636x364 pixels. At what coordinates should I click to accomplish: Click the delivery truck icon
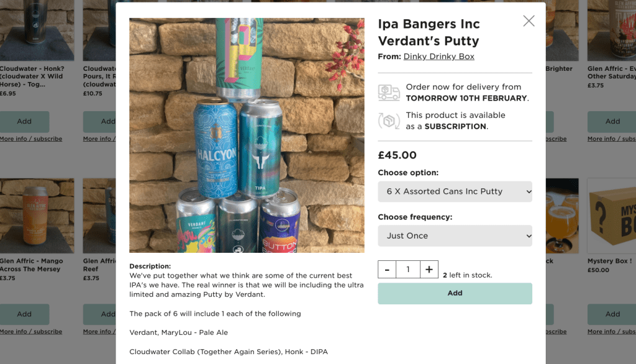pos(389,93)
